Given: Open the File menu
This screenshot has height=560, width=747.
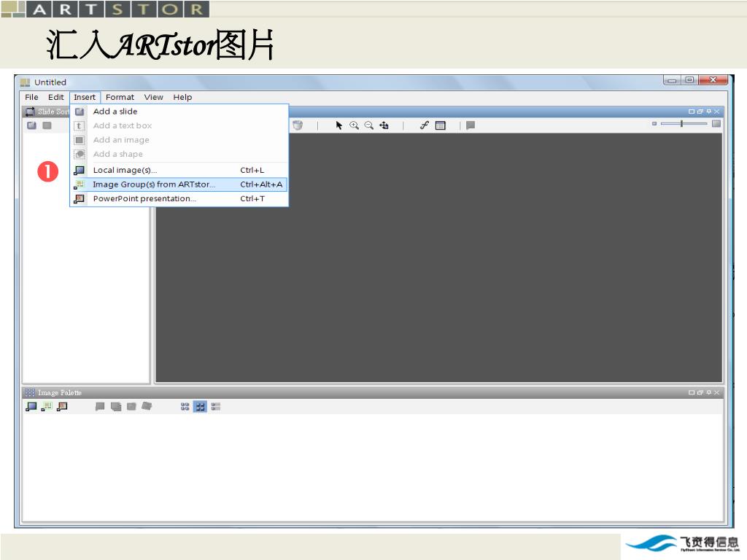Looking at the screenshot, I should (x=31, y=97).
